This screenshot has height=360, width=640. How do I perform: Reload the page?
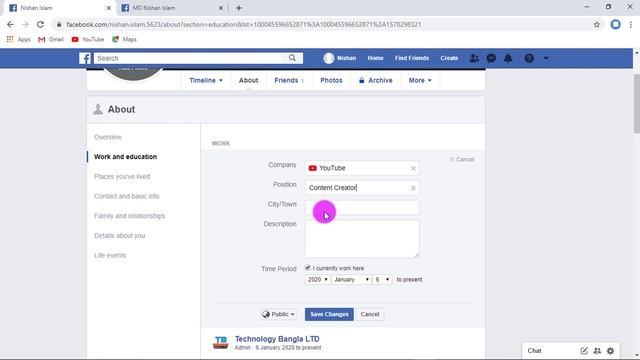click(x=40, y=24)
